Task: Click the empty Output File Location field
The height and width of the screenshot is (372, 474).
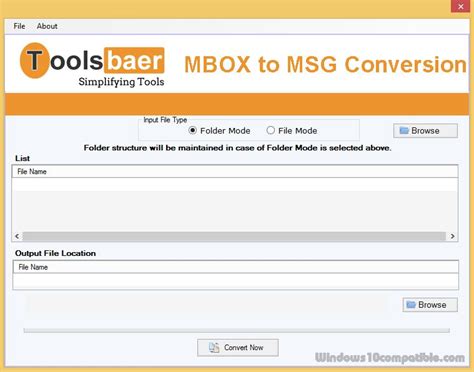Action: 236,281
